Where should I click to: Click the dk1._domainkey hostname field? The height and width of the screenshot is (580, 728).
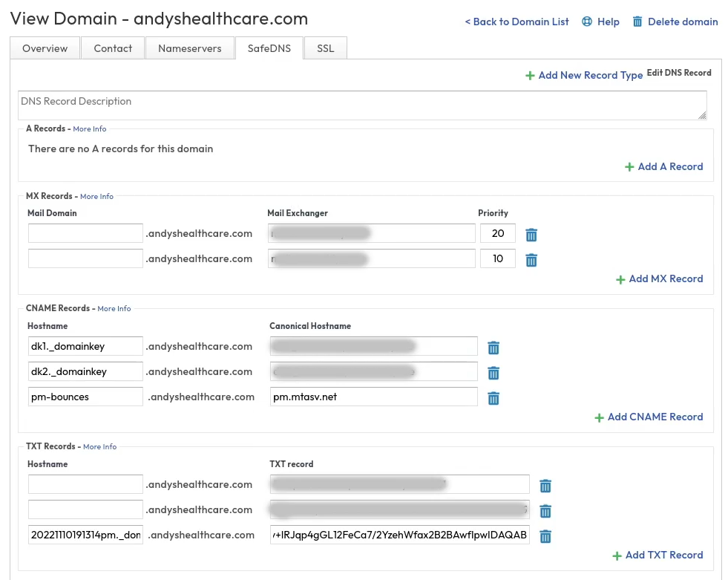85,346
